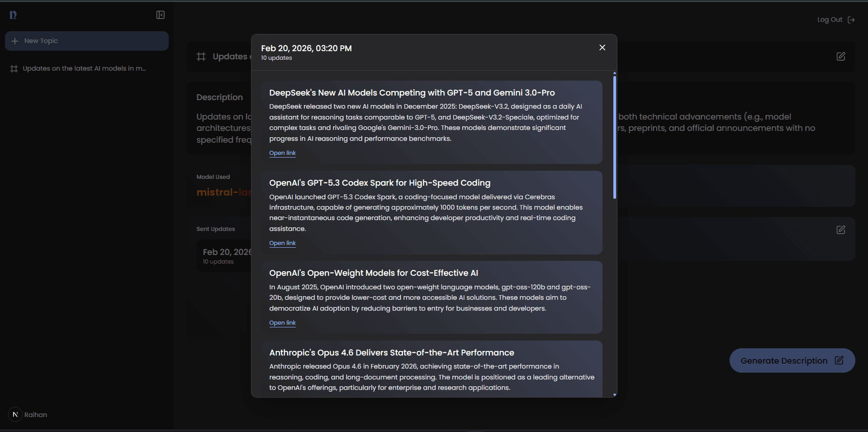The height and width of the screenshot is (432, 868).
Task: Click the edit icon in Sent Updates section
Action: pos(840,230)
